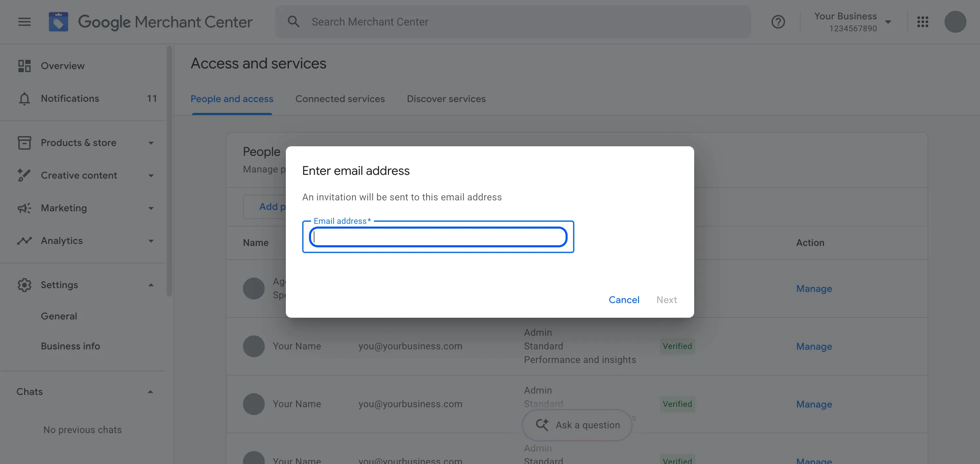Click the Next button in dialog

[667, 300]
